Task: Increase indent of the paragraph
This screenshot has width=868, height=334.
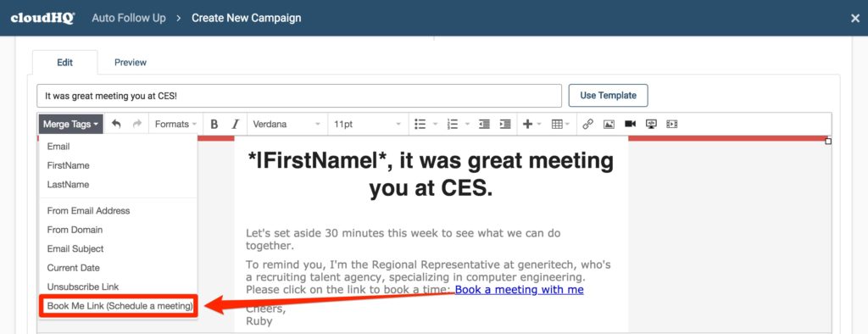Action: click(x=505, y=124)
